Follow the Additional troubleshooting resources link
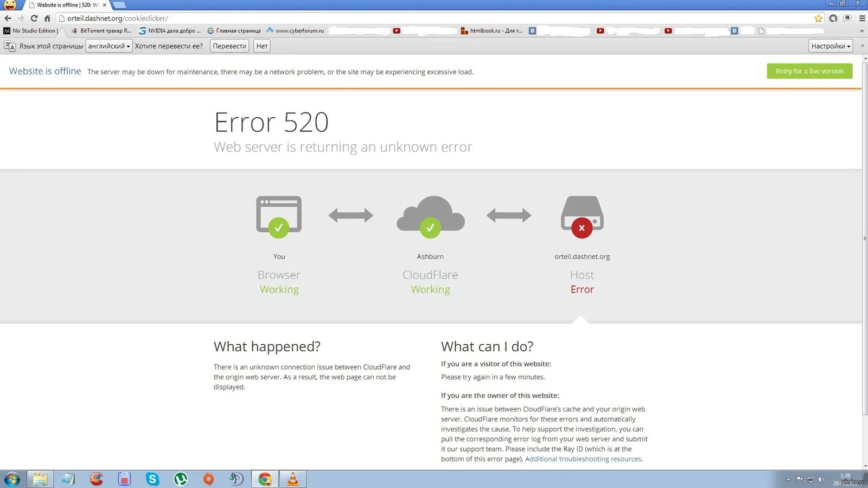868x488 pixels. (583, 459)
